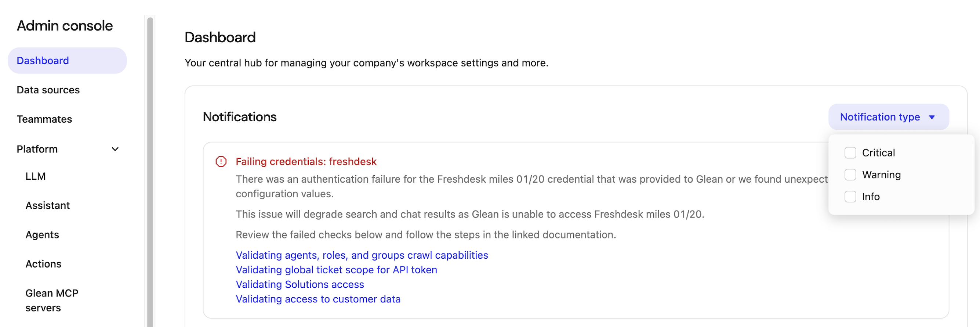Click the Notification type caret arrow
This screenshot has width=980, height=327.
pos(932,117)
